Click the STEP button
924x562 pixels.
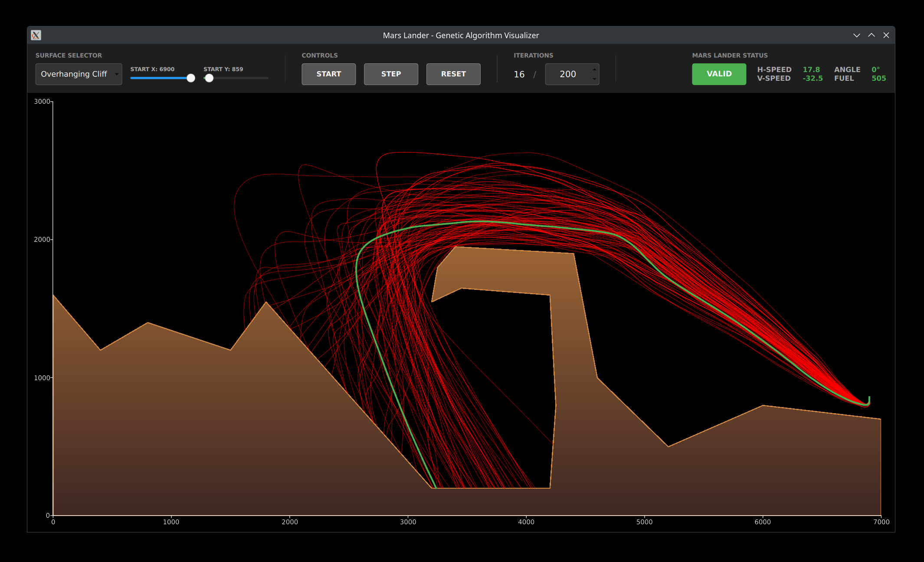(391, 74)
